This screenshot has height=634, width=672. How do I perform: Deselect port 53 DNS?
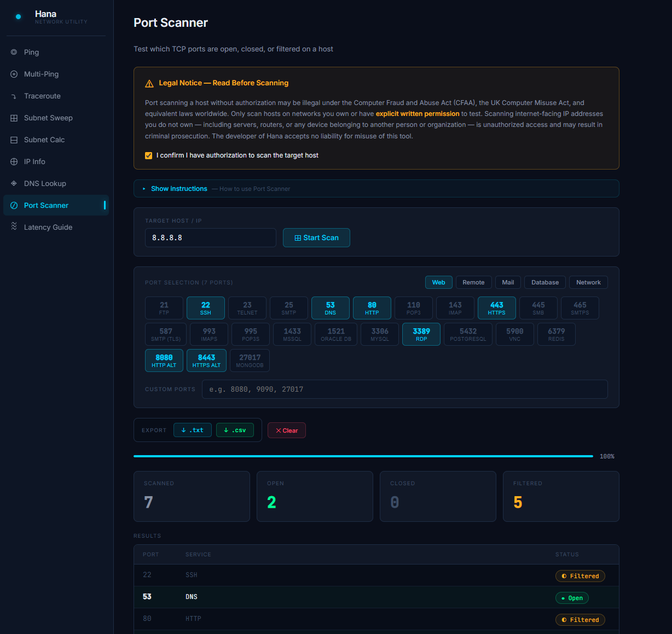coord(331,308)
